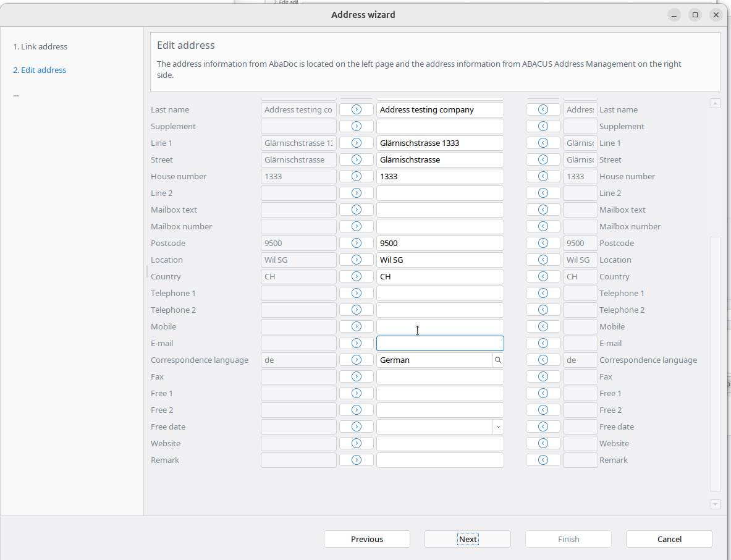Select Edit address step in sidebar
This screenshot has height=560, width=731.
click(40, 70)
